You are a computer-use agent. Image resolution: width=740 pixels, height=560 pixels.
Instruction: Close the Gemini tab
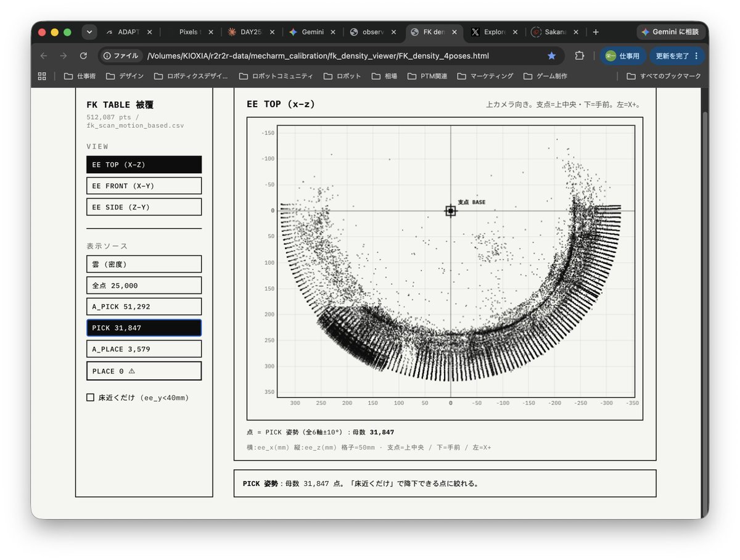coord(333,32)
